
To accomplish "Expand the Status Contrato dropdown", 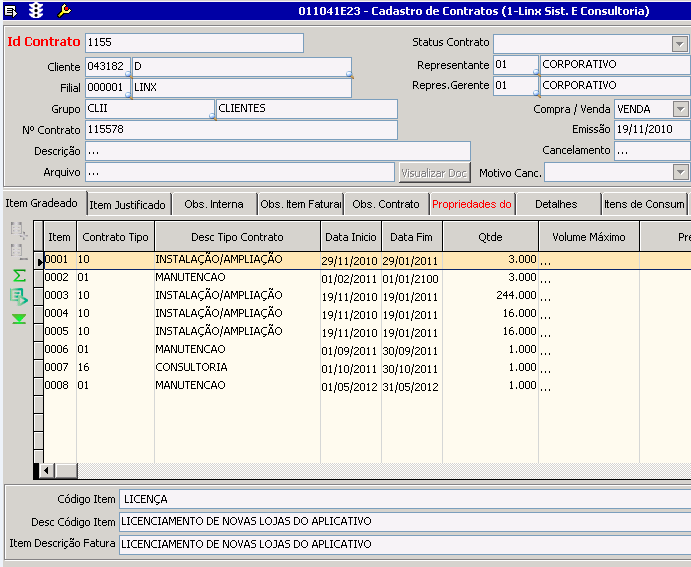I will click(x=680, y=43).
